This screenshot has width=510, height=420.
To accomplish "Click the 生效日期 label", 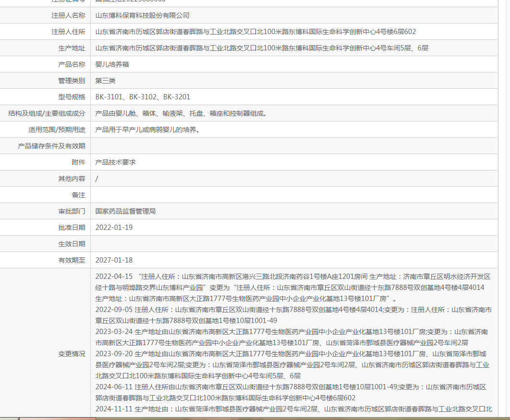I will [x=72, y=244].
